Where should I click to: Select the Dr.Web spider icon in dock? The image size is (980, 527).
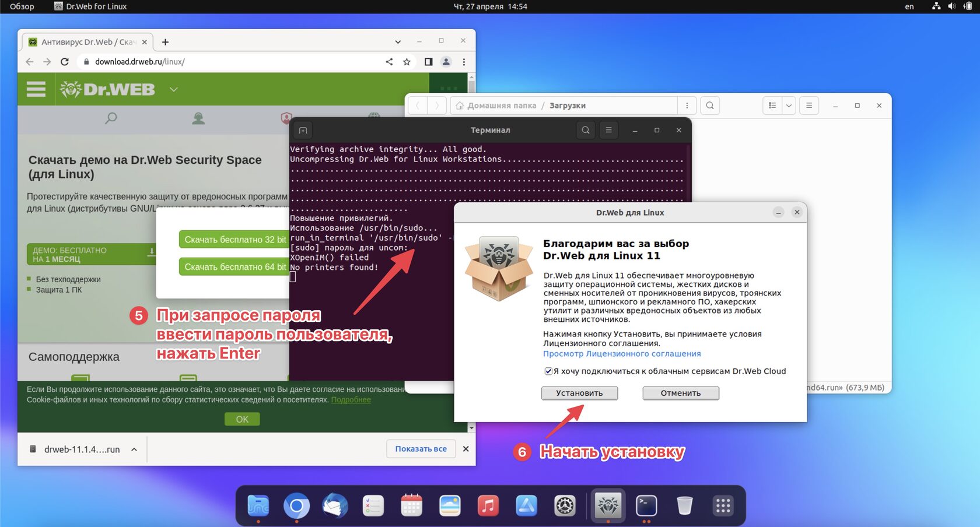(608, 505)
